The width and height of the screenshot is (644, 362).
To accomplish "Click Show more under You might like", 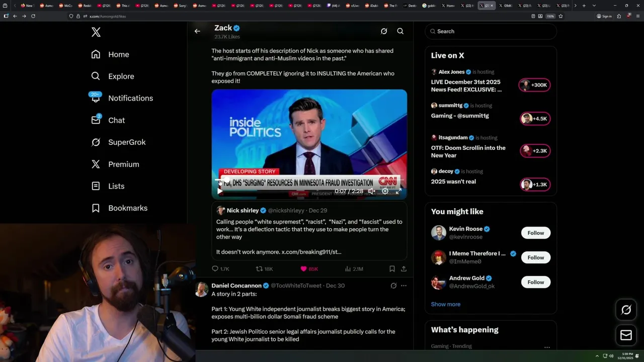I will 446,304.
